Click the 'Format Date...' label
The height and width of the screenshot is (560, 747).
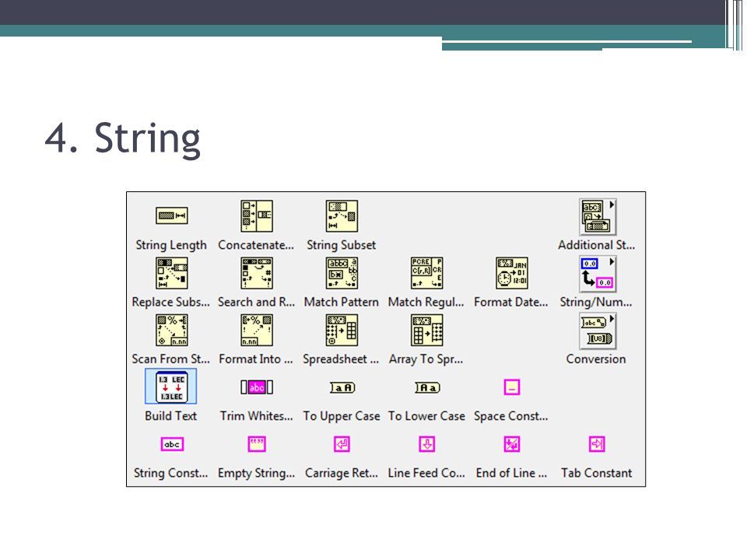coord(510,303)
